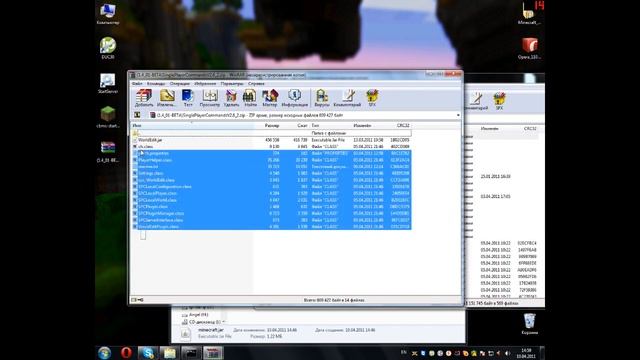Select the SPCServerInterface.class row
The width and height of the screenshot is (640, 360).
click(272, 220)
